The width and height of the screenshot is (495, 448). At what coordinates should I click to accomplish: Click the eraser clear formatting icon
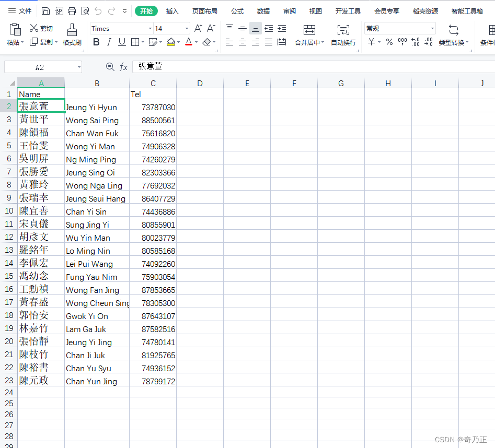pyautogui.click(x=207, y=42)
